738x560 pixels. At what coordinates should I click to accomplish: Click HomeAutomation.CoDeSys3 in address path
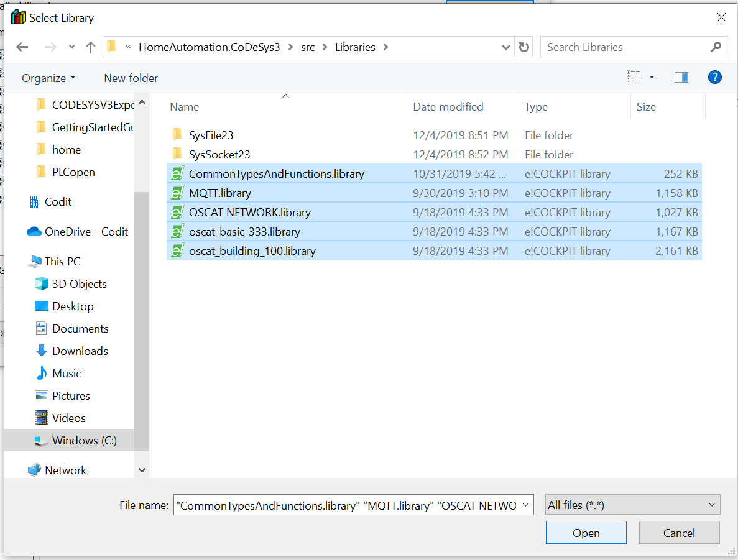tap(209, 47)
